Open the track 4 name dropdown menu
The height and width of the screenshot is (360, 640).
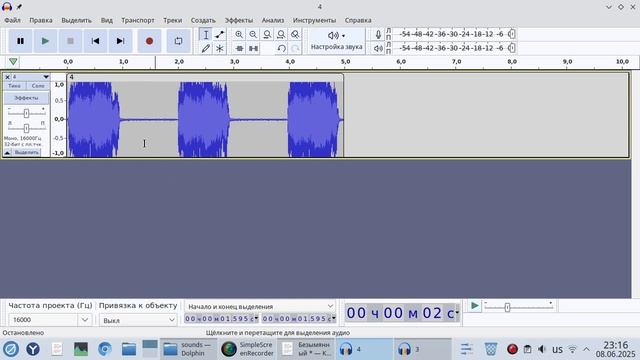pyautogui.click(x=30, y=77)
